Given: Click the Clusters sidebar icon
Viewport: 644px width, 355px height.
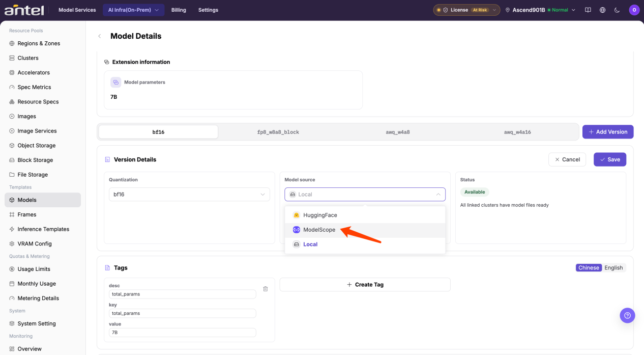Looking at the screenshot, I should coord(12,58).
